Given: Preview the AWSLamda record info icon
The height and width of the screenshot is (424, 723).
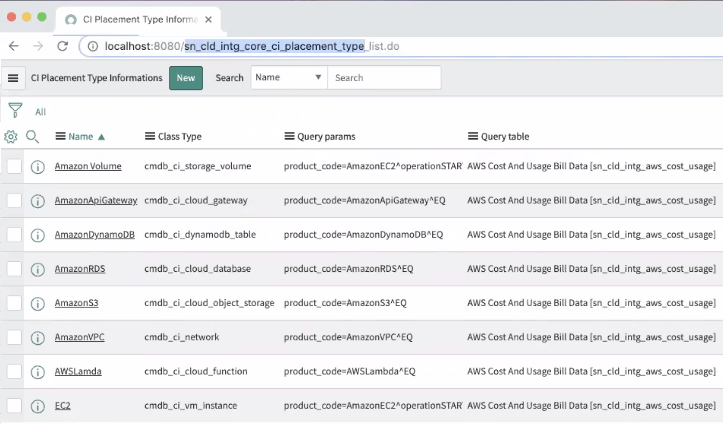Looking at the screenshot, I should (38, 372).
